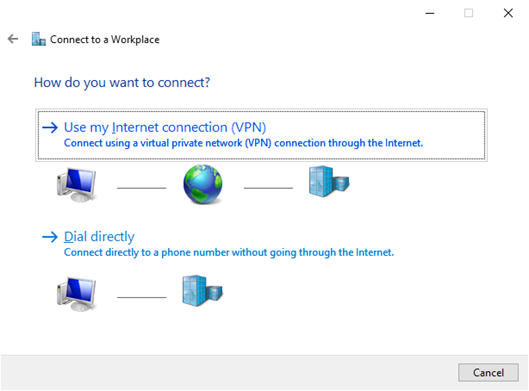Viewport: 529px width, 391px height.
Task: Click the Connect to a Workplace title text
Action: [x=105, y=39]
